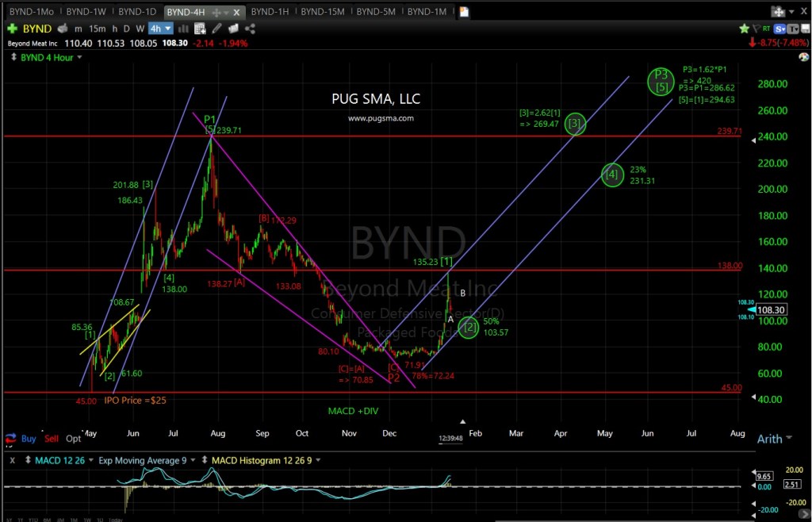Screen dimensions: 812x522
Task: Click the green plus add symbol icon
Action: (12, 29)
